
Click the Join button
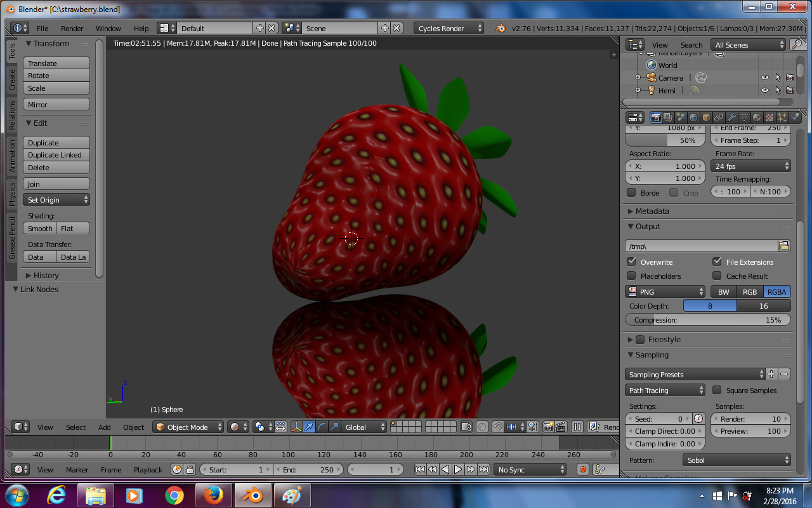point(56,184)
